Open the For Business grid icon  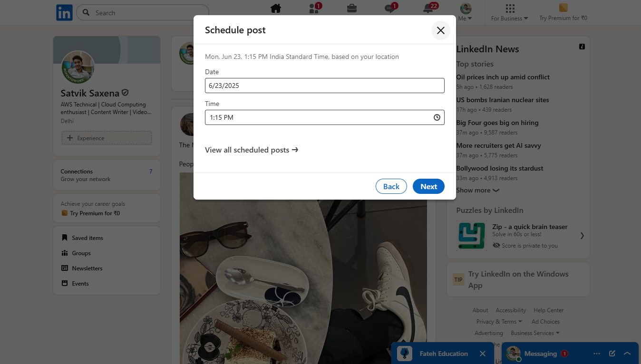tap(509, 8)
